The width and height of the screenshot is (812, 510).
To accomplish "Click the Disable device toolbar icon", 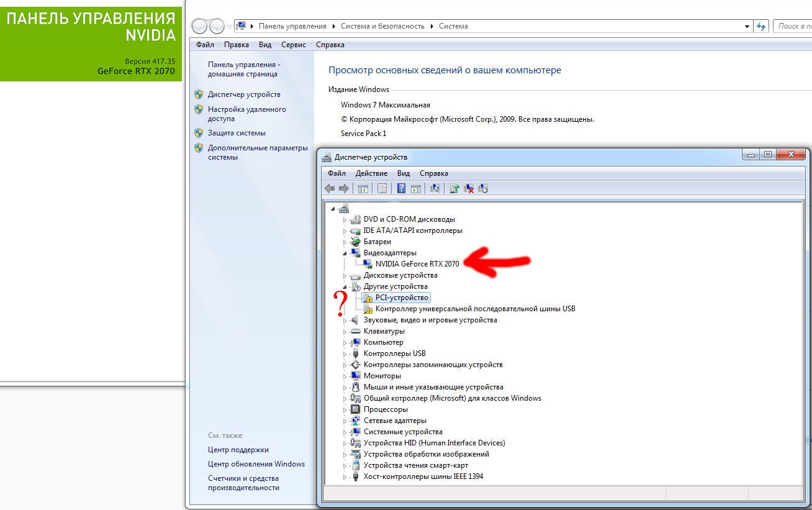I will [484, 188].
